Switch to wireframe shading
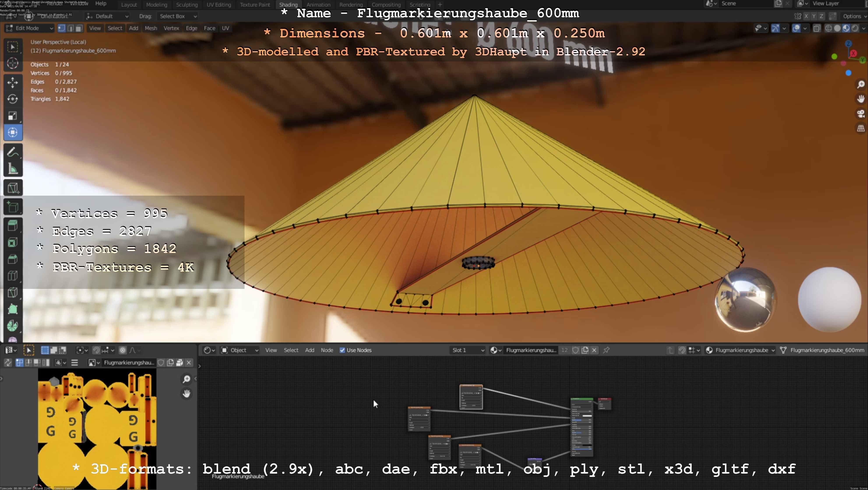The width and height of the screenshot is (868, 490). click(x=828, y=28)
